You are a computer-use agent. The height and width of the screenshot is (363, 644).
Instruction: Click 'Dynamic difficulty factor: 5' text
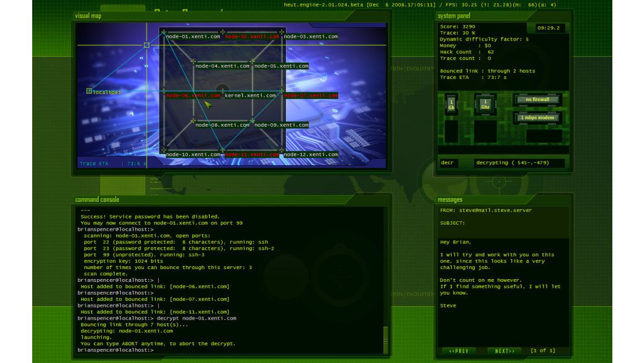[x=484, y=39]
